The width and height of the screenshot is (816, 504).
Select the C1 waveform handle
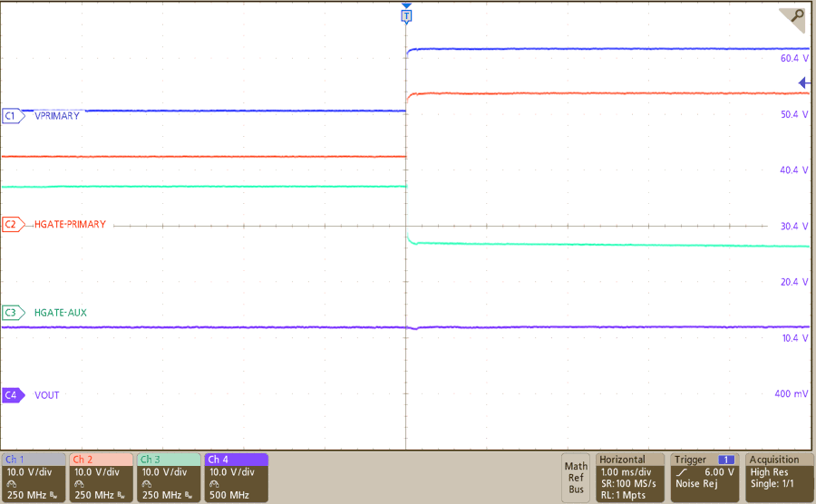coord(13,116)
